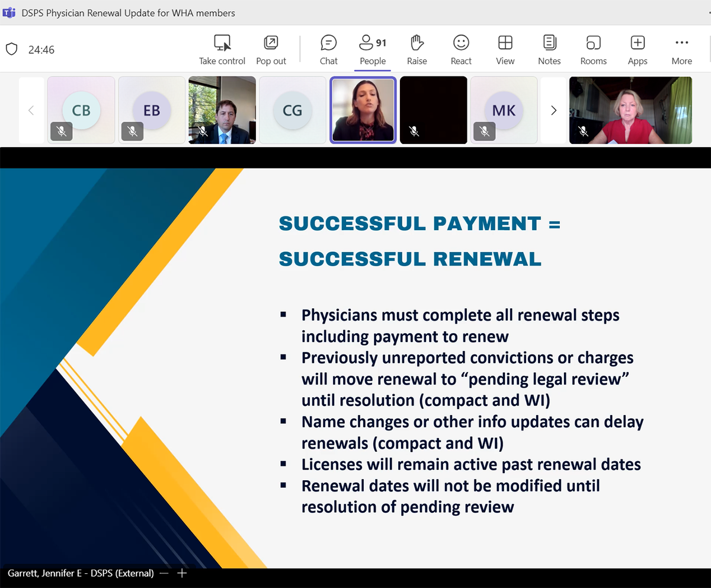Show previous participants with left chevron
Viewport: 711px width, 588px height.
tap(31, 110)
